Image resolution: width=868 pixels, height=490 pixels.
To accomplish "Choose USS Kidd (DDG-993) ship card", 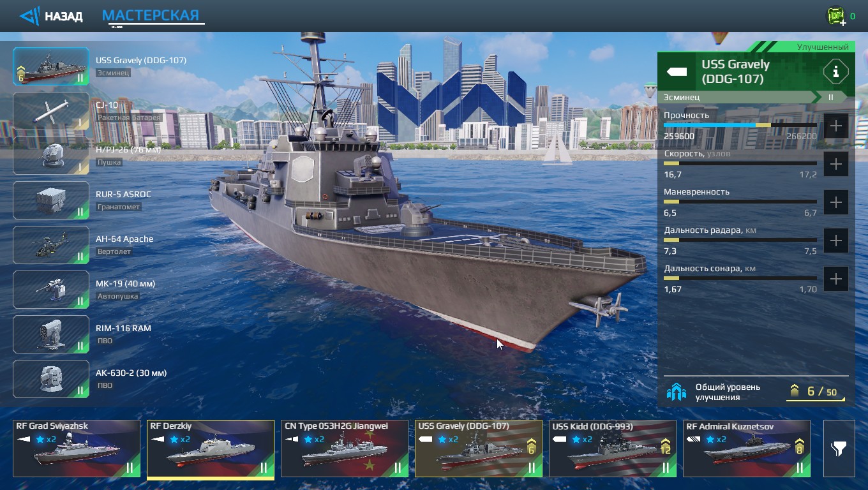I will pyautogui.click(x=613, y=449).
